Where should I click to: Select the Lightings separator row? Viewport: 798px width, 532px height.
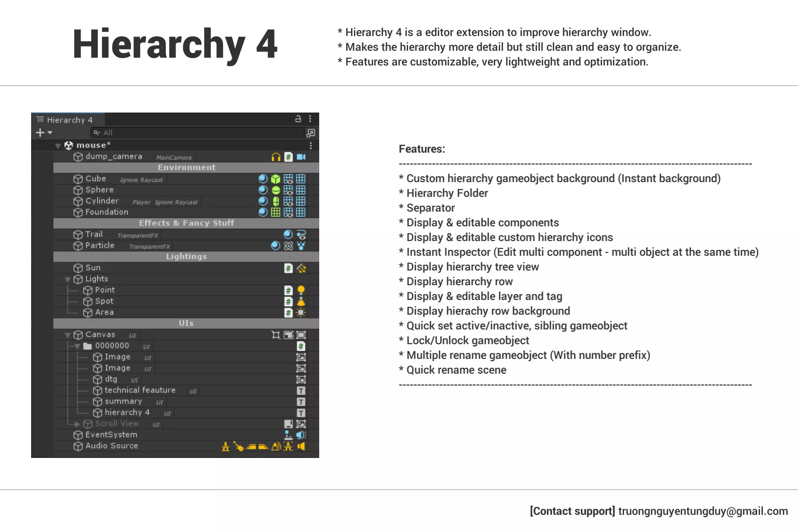tap(186, 257)
